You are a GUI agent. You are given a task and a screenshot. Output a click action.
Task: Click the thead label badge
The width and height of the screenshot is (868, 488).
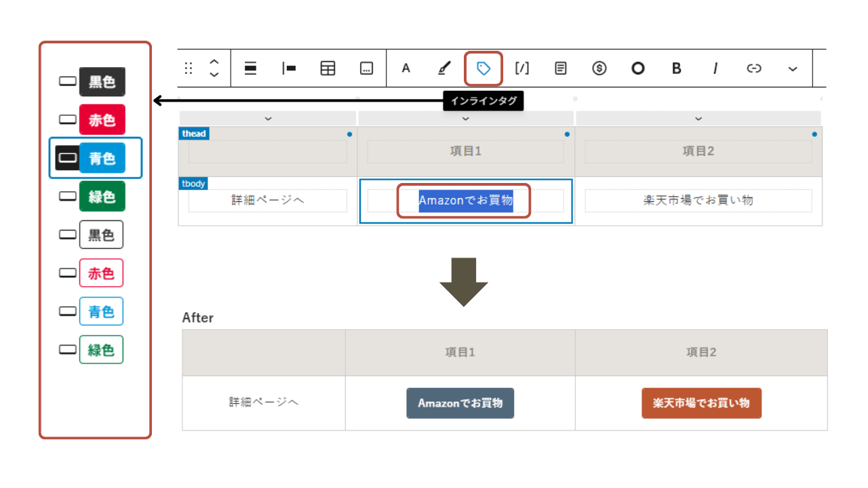point(194,134)
